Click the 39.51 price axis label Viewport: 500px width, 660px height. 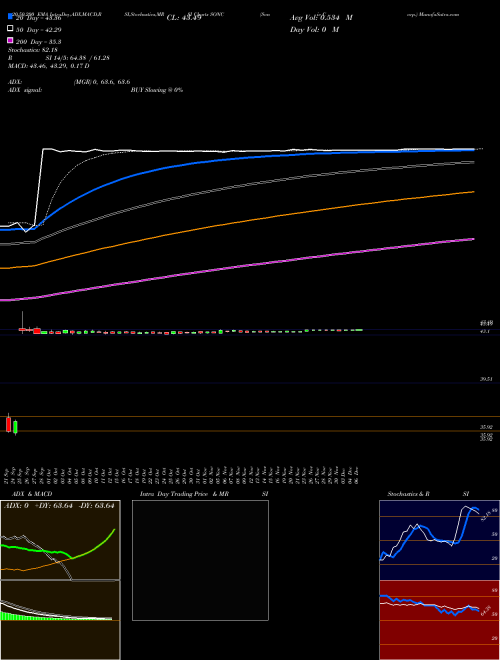[487, 379]
